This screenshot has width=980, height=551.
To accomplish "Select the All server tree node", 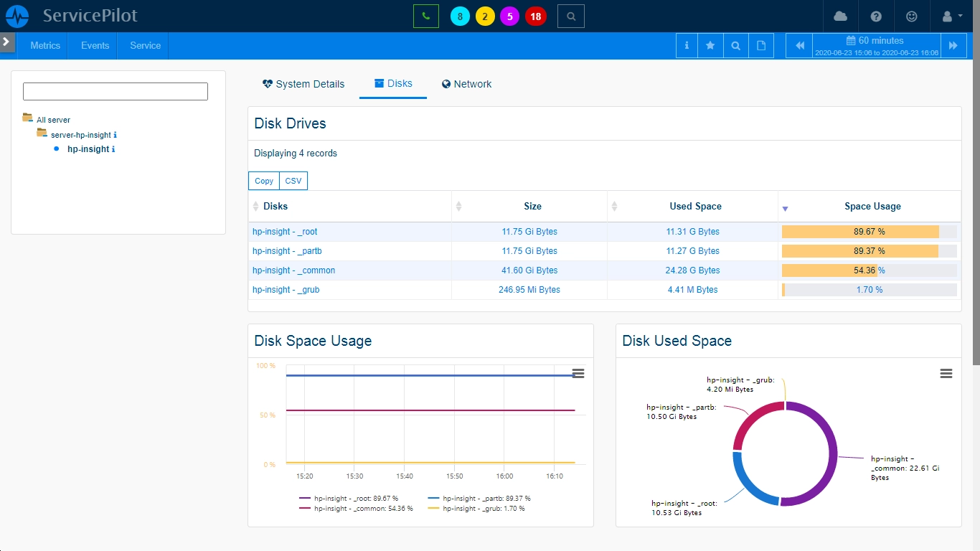I will [x=54, y=120].
